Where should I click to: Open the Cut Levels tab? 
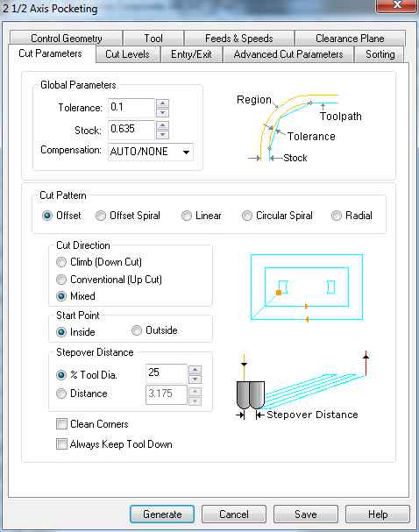coord(127,54)
